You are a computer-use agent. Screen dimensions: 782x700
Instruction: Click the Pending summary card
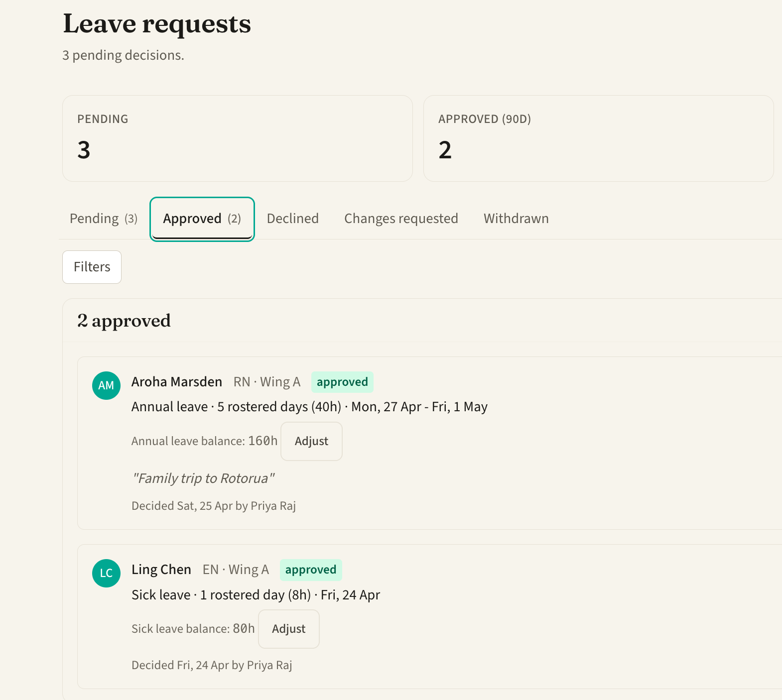[x=238, y=138]
